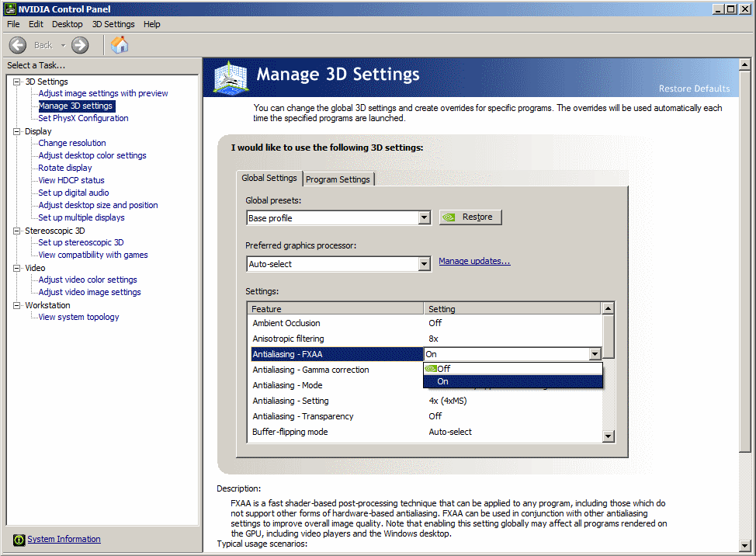The height and width of the screenshot is (556, 756).
Task: Select the Buffer-flipping mode row
Action: [425, 432]
